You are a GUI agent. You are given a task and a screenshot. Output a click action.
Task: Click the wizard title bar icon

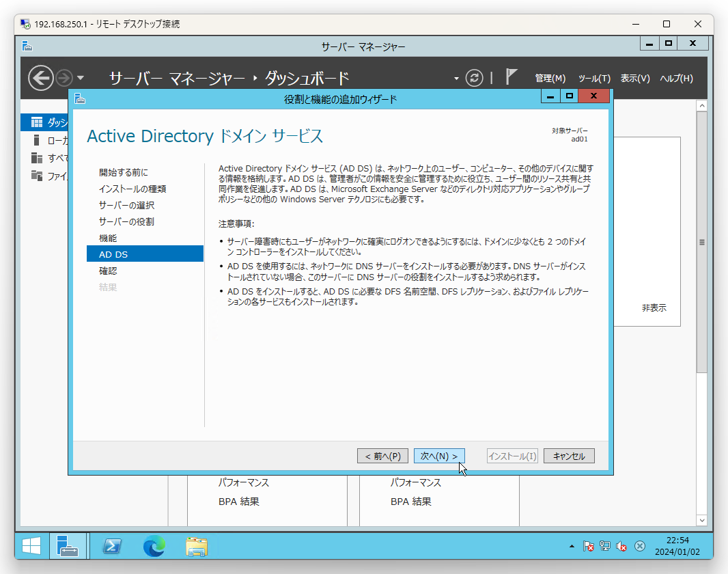80,98
